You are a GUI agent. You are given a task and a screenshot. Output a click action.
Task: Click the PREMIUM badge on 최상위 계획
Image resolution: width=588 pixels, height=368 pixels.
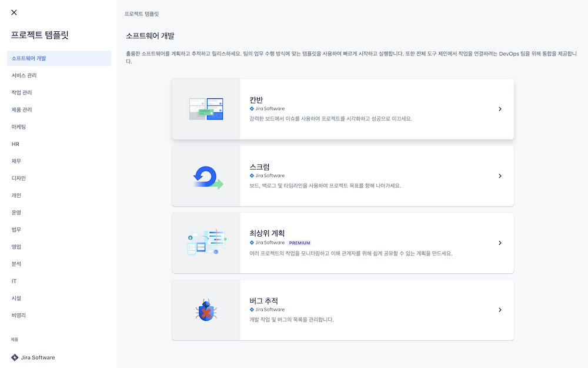point(300,243)
